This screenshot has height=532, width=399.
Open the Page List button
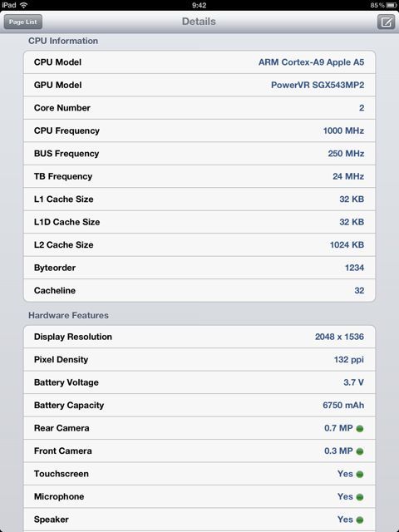point(23,22)
